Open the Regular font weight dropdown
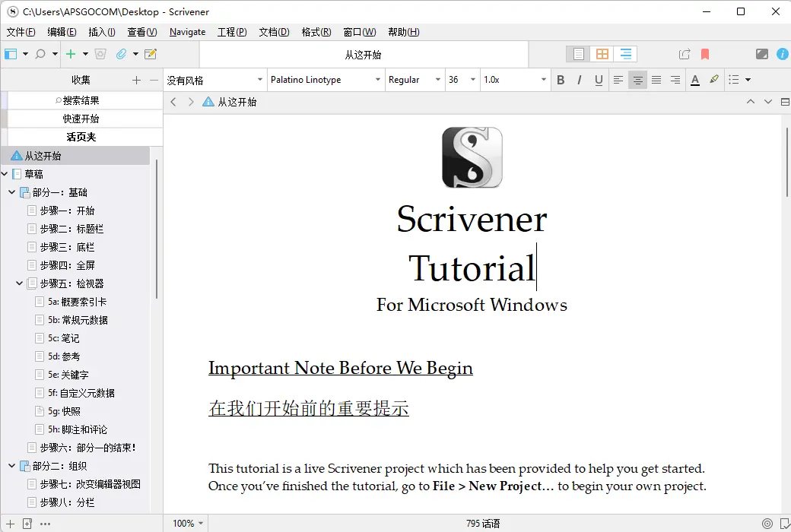This screenshot has height=532, width=791. (x=415, y=80)
